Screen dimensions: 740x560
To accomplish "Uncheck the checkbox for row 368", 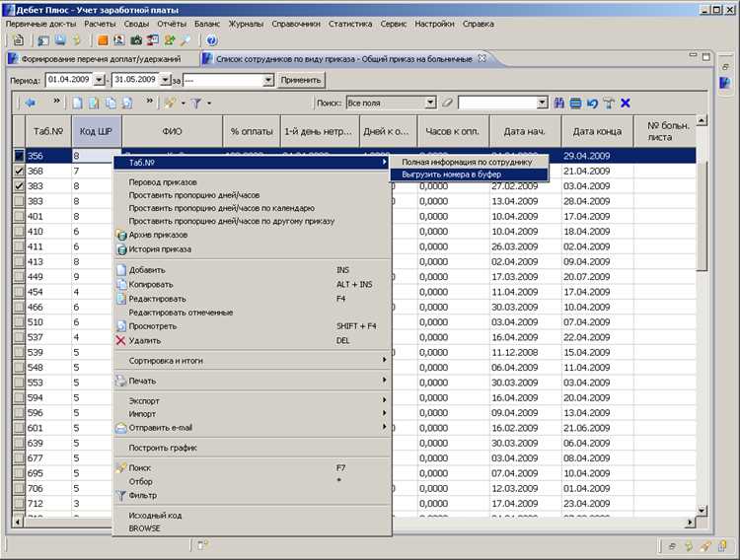I will (19, 171).
